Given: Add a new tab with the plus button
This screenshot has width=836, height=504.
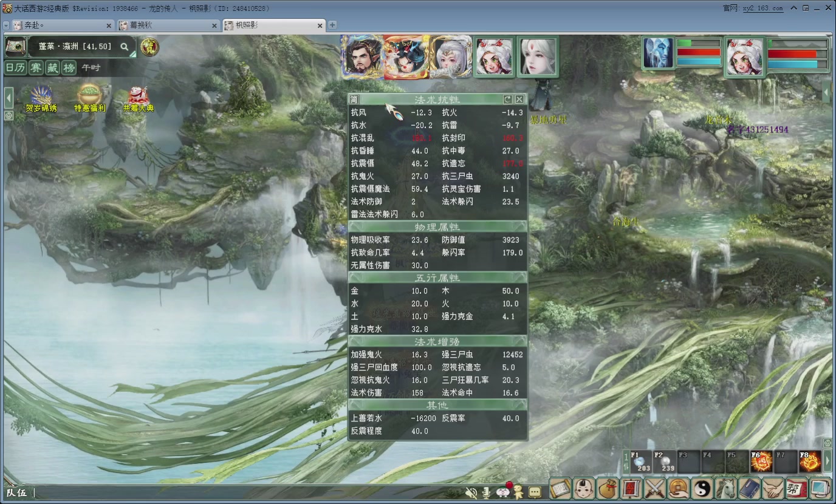Looking at the screenshot, I should tap(332, 26).
